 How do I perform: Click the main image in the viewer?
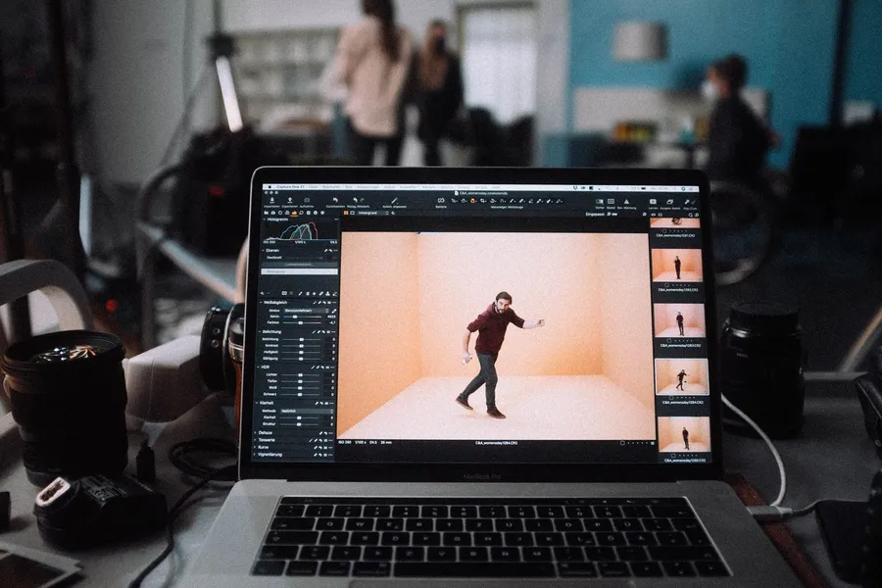496,336
